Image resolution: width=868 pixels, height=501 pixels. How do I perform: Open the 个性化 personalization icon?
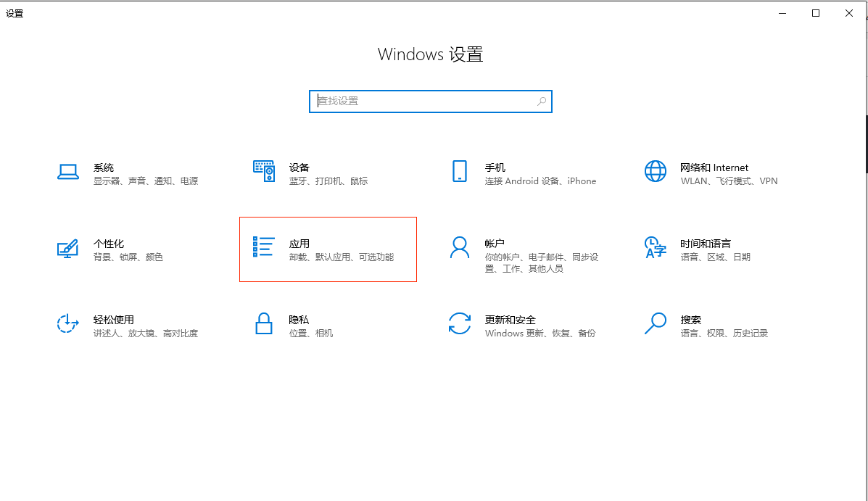point(67,249)
